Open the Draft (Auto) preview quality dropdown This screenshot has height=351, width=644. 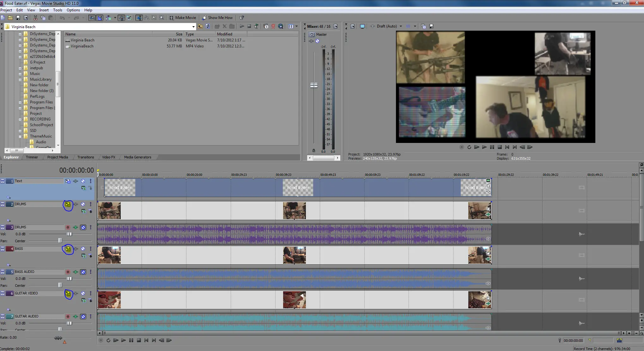pyautogui.click(x=401, y=26)
